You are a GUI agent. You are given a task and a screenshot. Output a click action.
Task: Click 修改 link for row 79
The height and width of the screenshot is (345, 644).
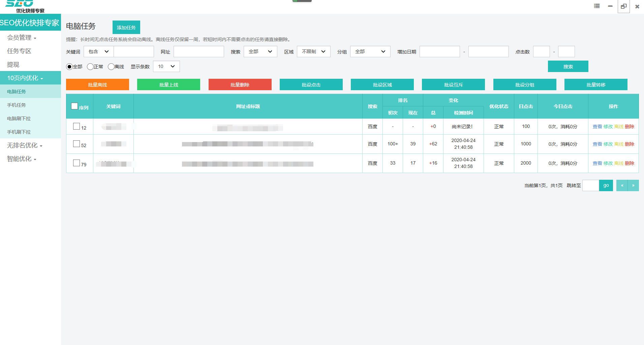pyautogui.click(x=608, y=163)
